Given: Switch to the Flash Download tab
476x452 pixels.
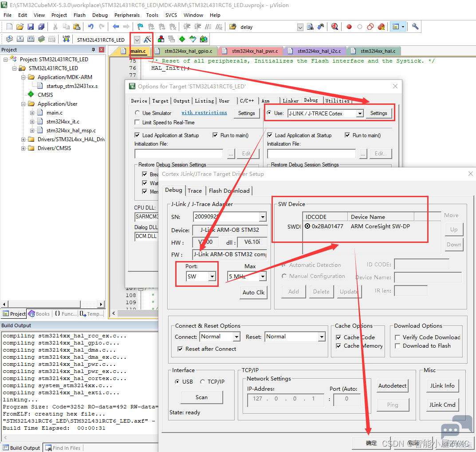Looking at the screenshot, I should tap(229, 191).
